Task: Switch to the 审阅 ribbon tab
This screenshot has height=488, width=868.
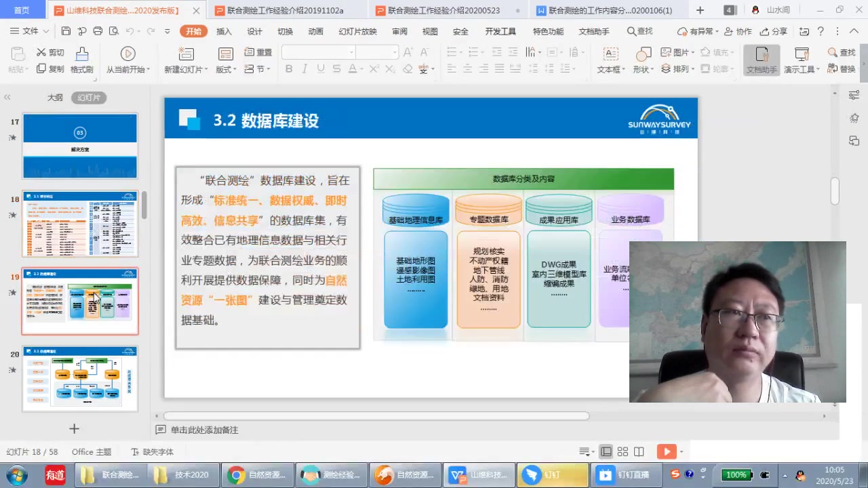Action: pyautogui.click(x=399, y=31)
